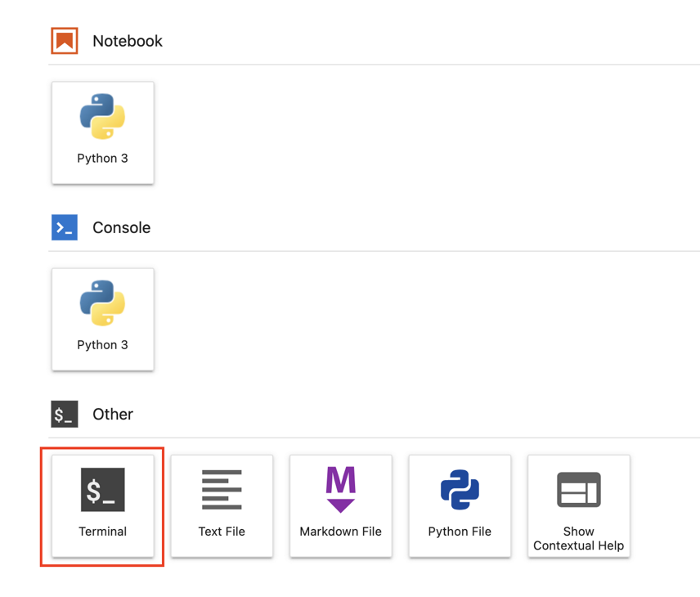Click the Terminal label text
700x597 pixels.
pos(102,531)
